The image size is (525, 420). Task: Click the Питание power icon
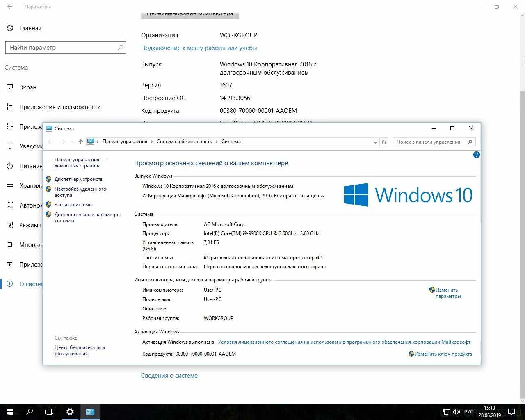tap(10, 166)
